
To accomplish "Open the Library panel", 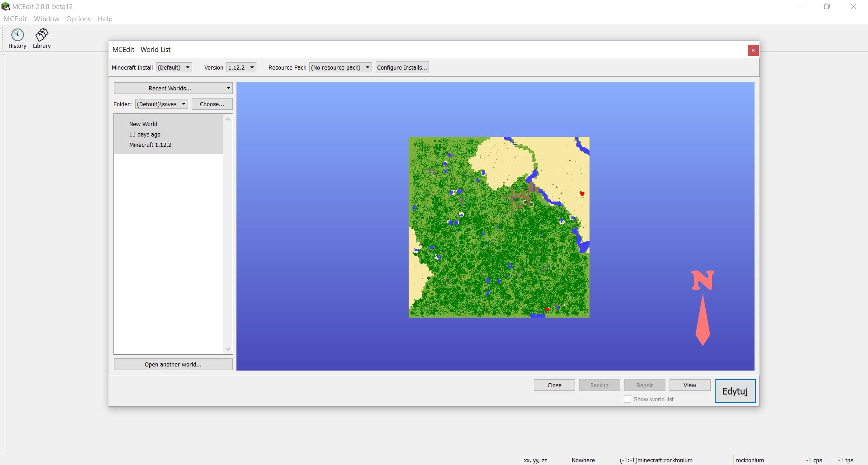I will point(42,38).
